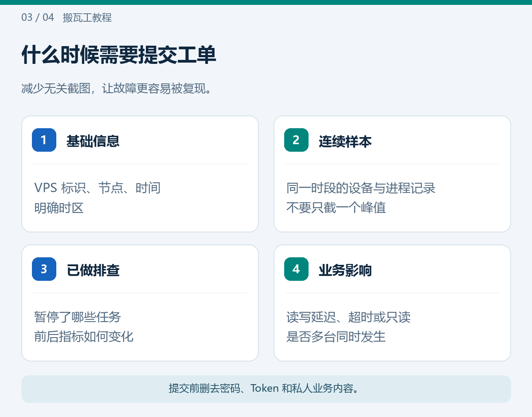The width and height of the screenshot is (532, 417).
Task: Click the line 明确时区
Action: point(59,208)
